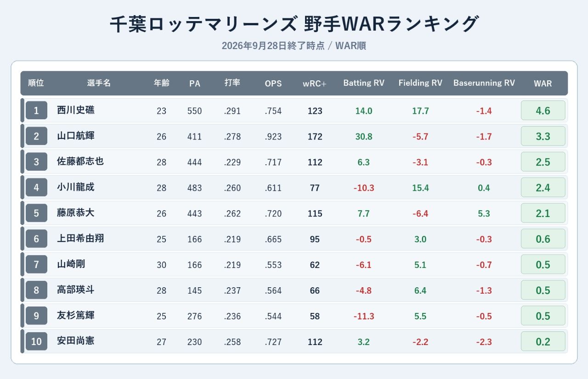Open player 山口航輝
The image size is (588, 379).
[x=76, y=136]
